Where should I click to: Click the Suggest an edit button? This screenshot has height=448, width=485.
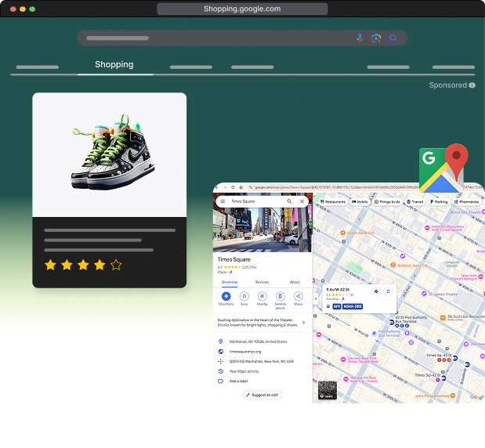[262, 395]
